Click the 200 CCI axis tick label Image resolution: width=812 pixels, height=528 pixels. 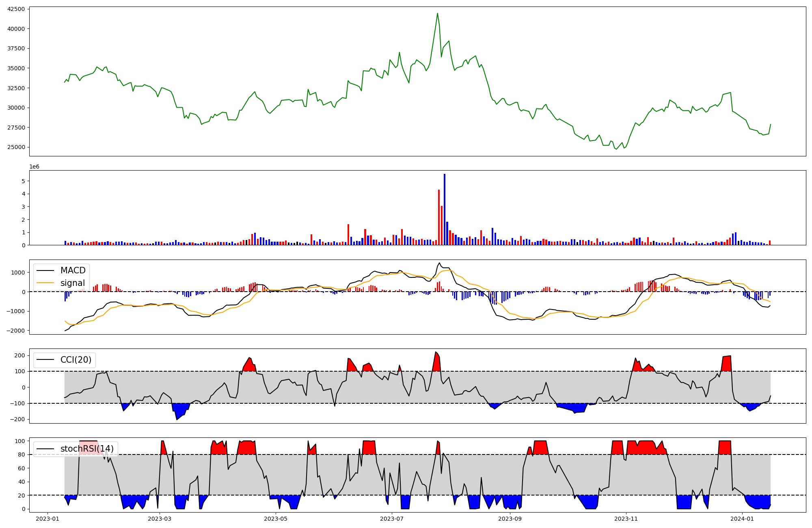19,355
